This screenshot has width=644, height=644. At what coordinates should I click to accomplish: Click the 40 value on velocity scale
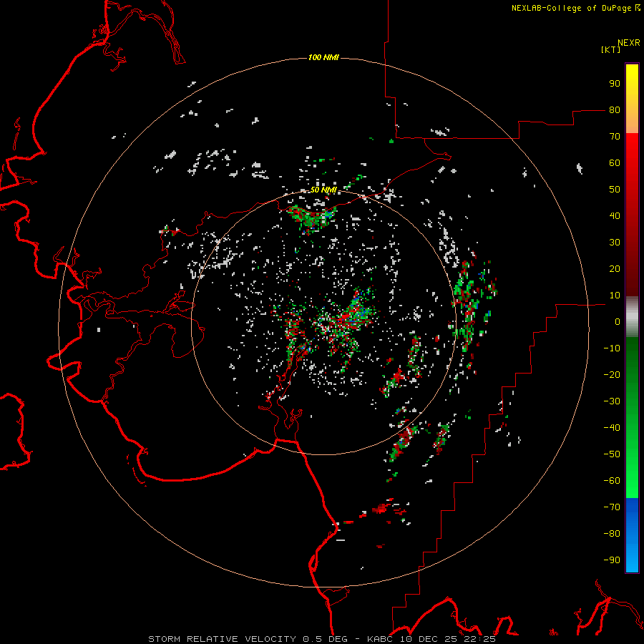point(615,216)
